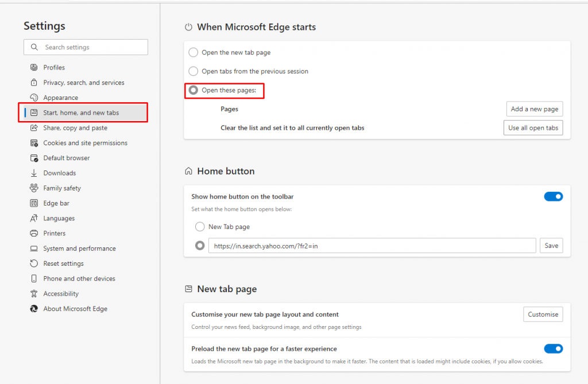Open Edge bar settings
The height and width of the screenshot is (384, 588).
[56, 203]
